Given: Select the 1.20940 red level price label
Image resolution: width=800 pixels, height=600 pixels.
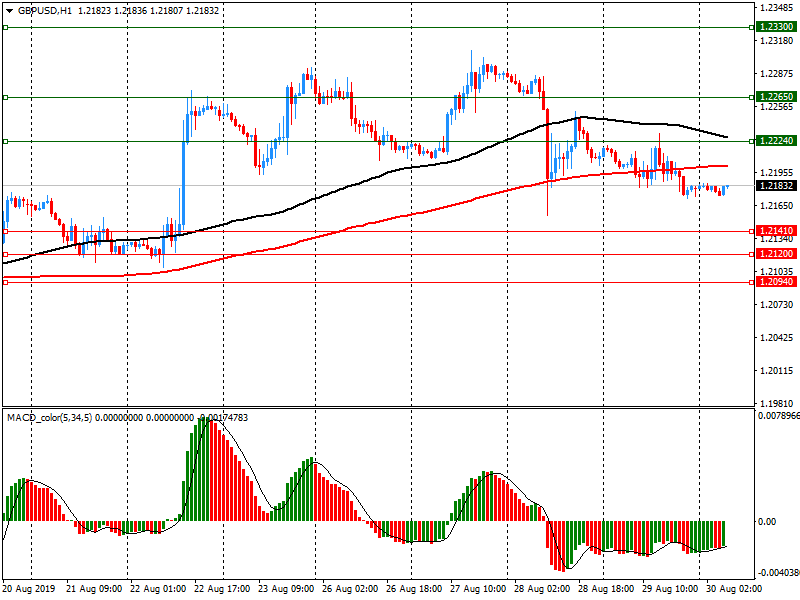Looking at the screenshot, I should click(776, 282).
